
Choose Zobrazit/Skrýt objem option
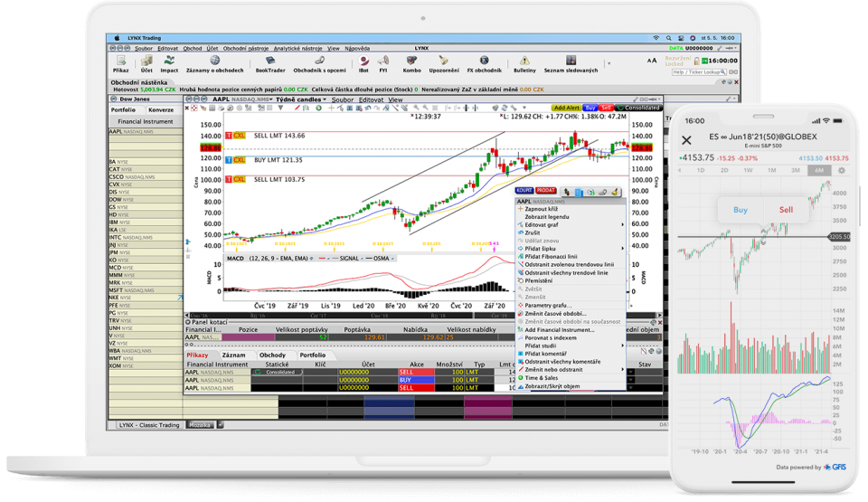click(571, 386)
